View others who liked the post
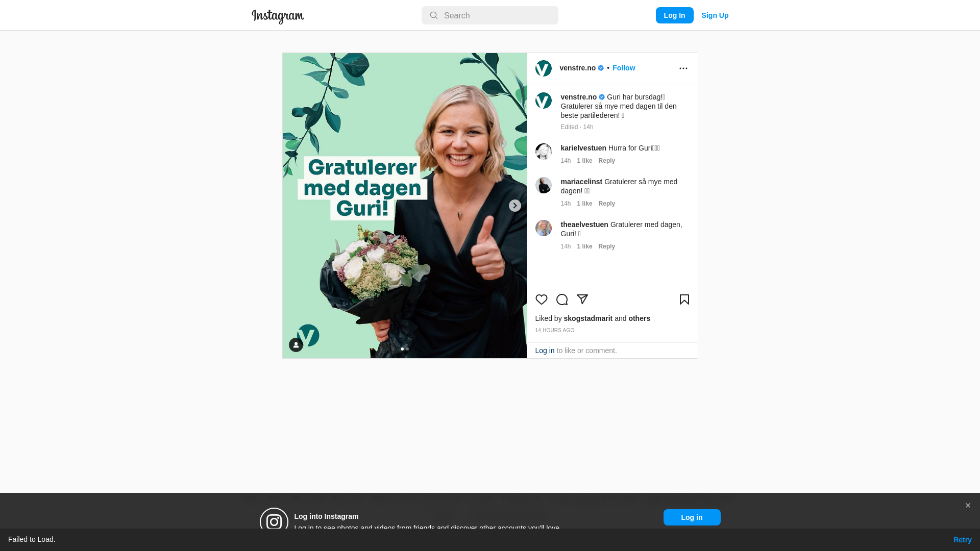The height and width of the screenshot is (551, 980). pos(639,318)
